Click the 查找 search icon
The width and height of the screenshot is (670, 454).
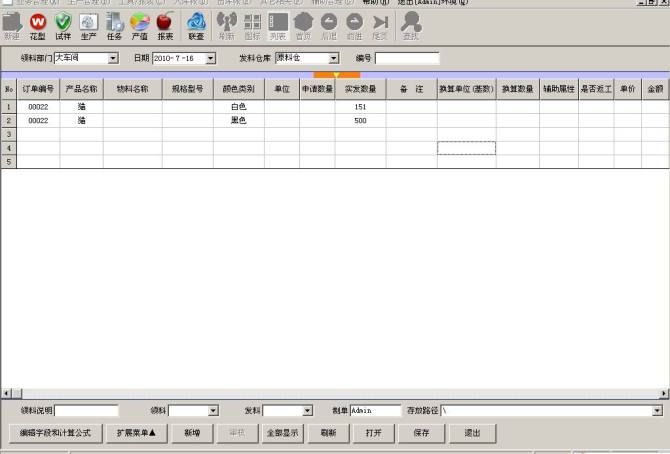(411, 24)
